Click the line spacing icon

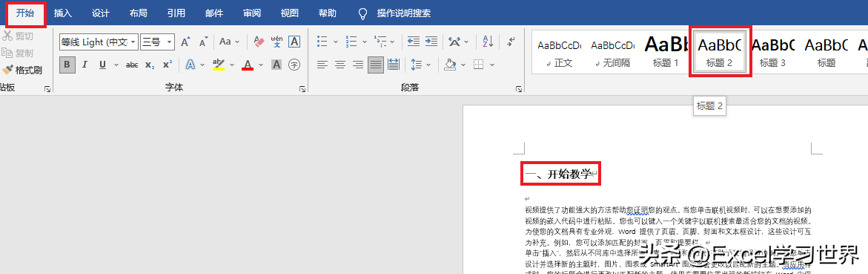[x=417, y=65]
